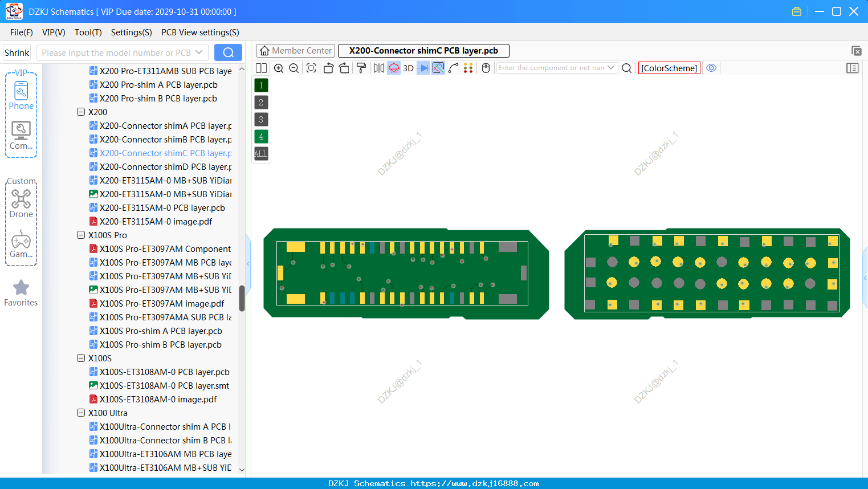Open the Computer category in sidebar

[x=21, y=136]
